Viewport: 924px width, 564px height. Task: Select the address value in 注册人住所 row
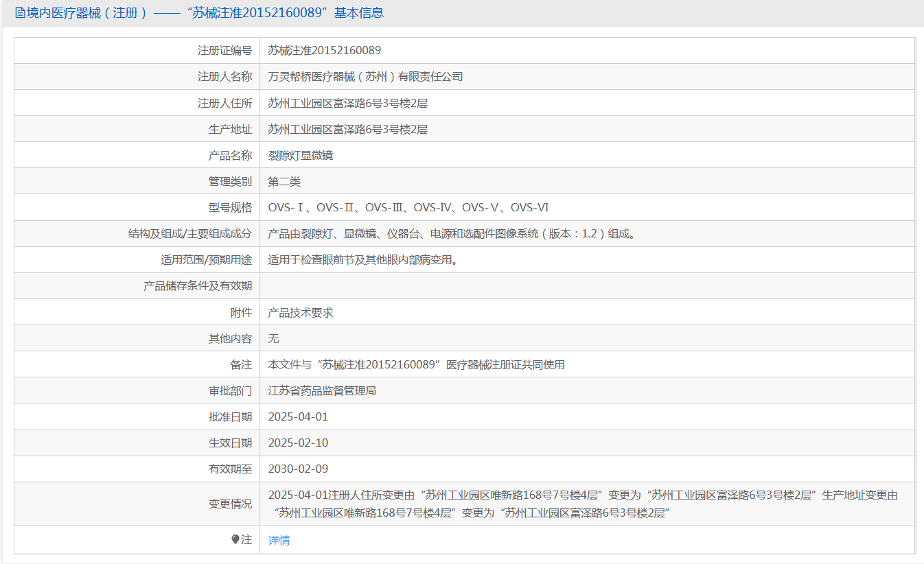pos(348,103)
